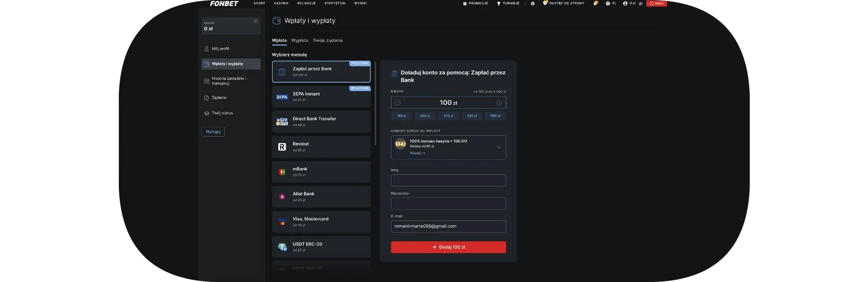This screenshot has width=868, height=282.
Task: Switch to the Wpłata tab
Action: point(279,40)
